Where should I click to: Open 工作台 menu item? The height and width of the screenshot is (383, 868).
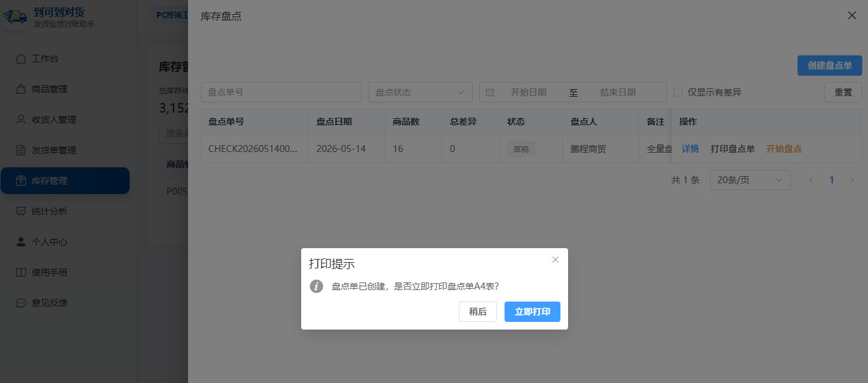65,59
